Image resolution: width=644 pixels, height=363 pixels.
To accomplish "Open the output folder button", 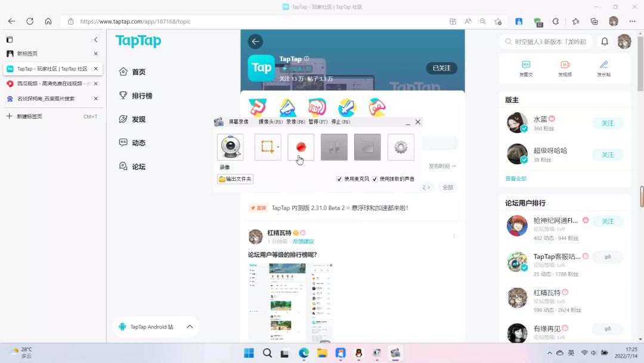I will [236, 179].
